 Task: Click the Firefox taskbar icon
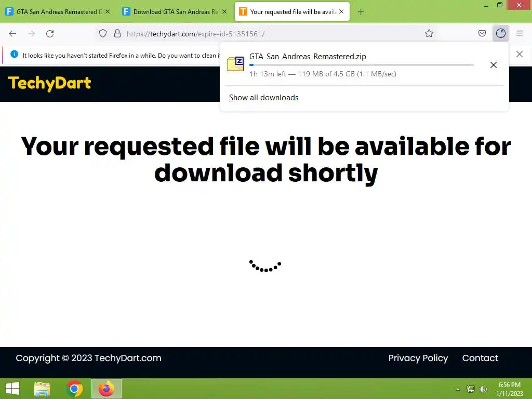coord(106,389)
